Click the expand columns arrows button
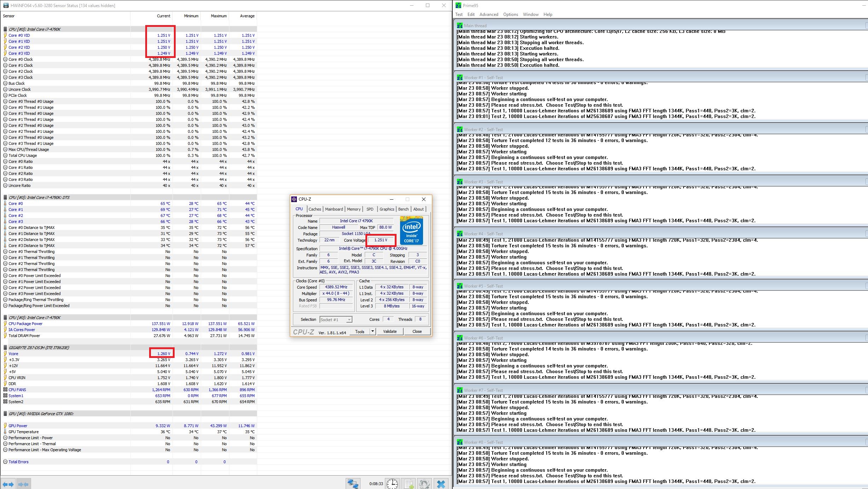This screenshot has width=868, height=489. click(8, 484)
